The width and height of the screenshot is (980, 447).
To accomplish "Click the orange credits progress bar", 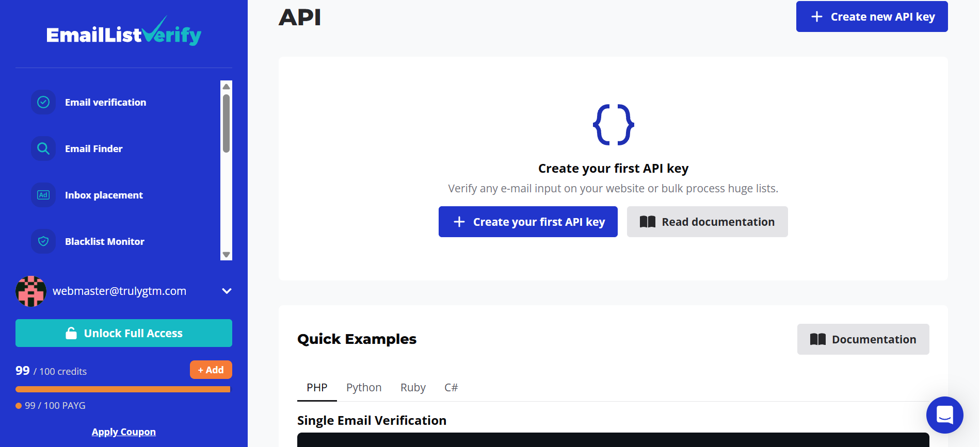I will point(123,389).
